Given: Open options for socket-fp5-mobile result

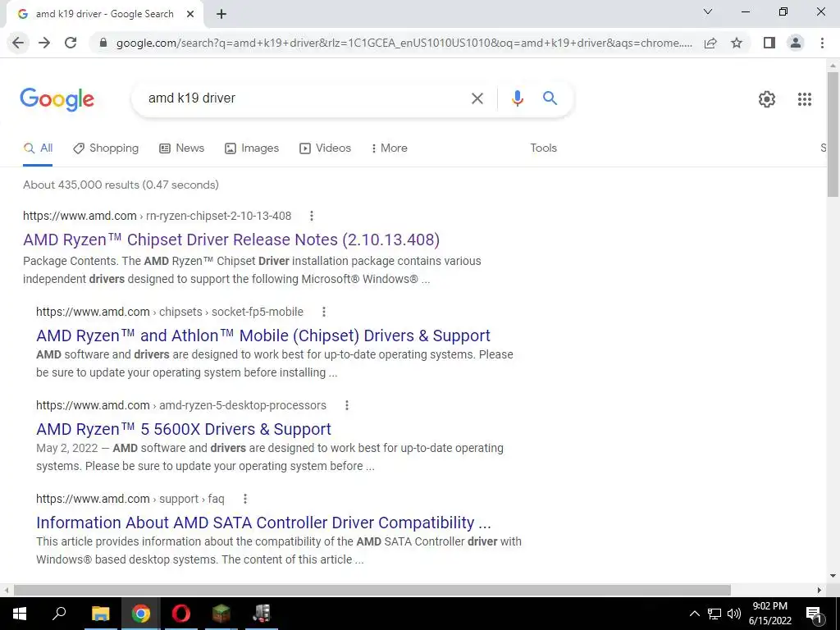Looking at the screenshot, I should click(x=323, y=312).
